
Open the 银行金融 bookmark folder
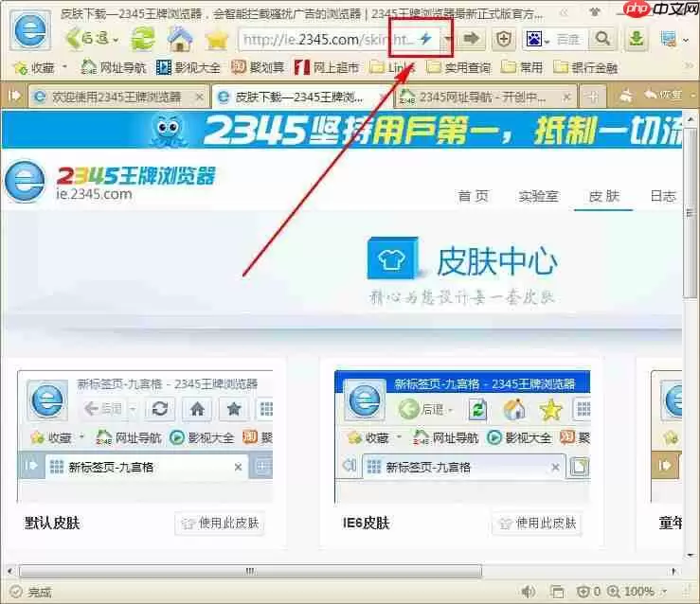pos(585,67)
